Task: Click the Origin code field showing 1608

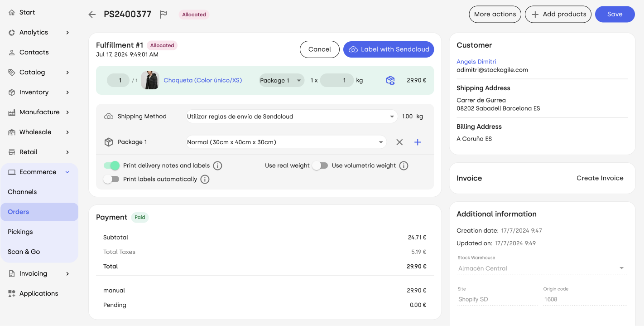Action: (x=585, y=299)
